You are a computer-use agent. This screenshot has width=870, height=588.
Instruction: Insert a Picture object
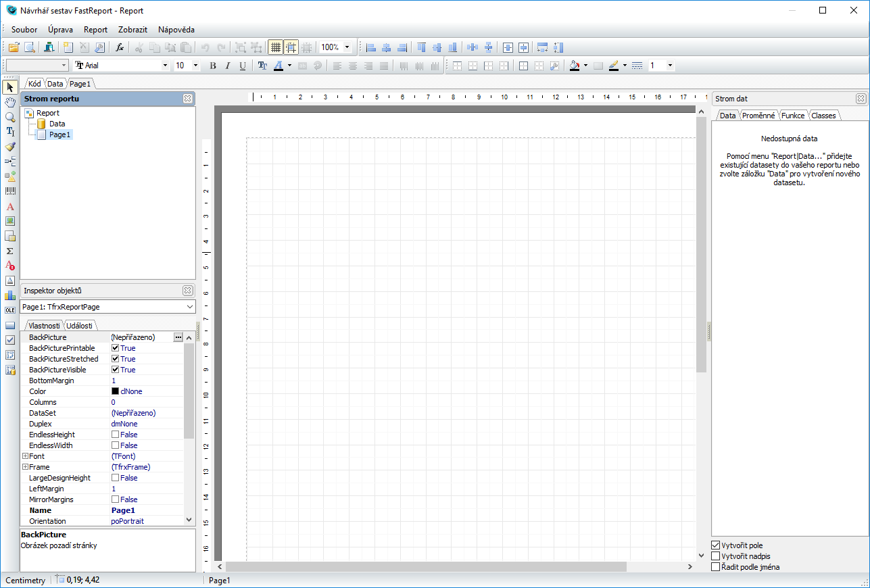click(10, 221)
